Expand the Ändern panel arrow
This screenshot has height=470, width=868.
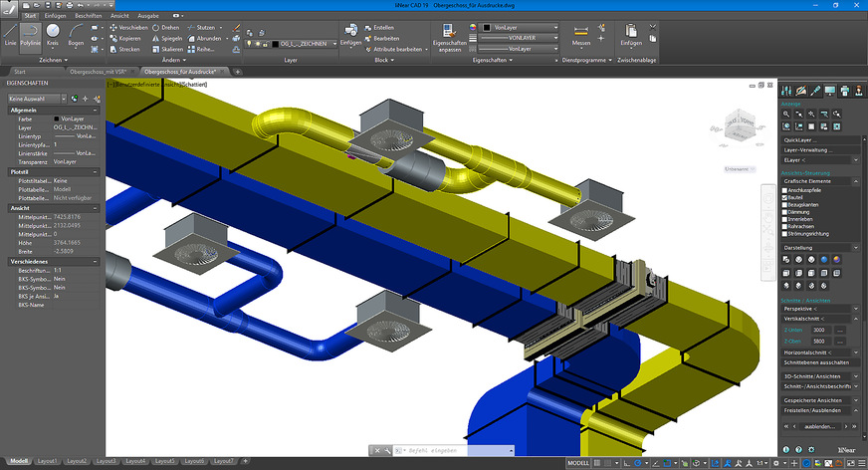(183, 60)
